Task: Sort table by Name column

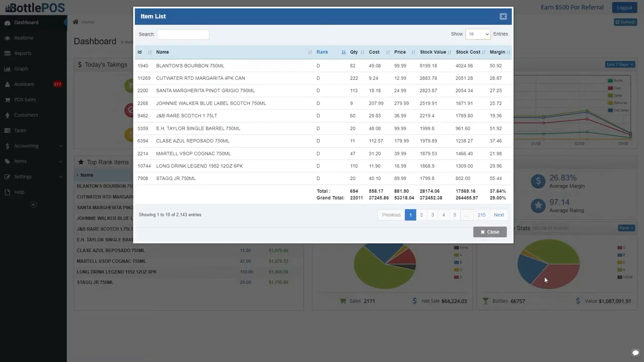Action: coord(233,52)
